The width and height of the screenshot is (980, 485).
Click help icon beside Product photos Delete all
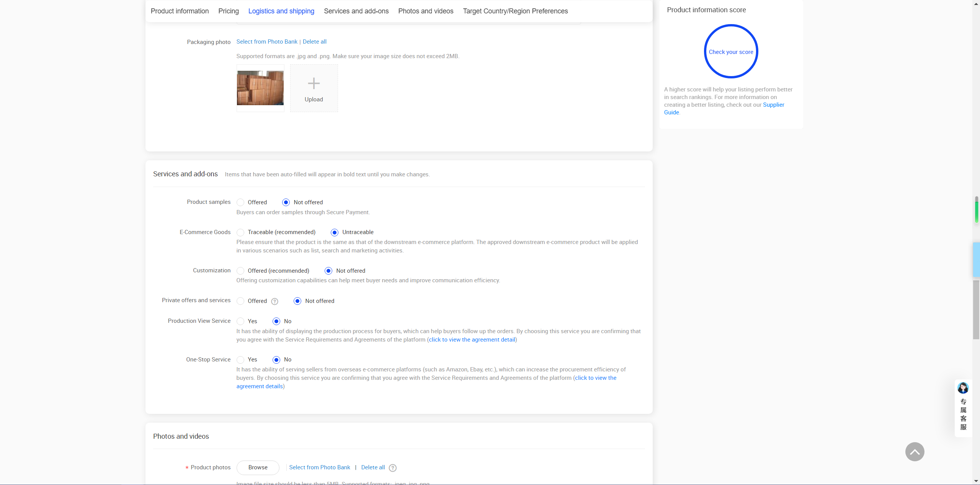pyautogui.click(x=393, y=468)
